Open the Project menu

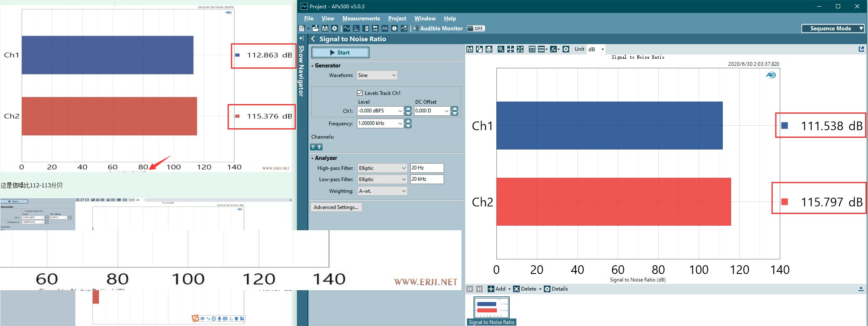coord(397,18)
